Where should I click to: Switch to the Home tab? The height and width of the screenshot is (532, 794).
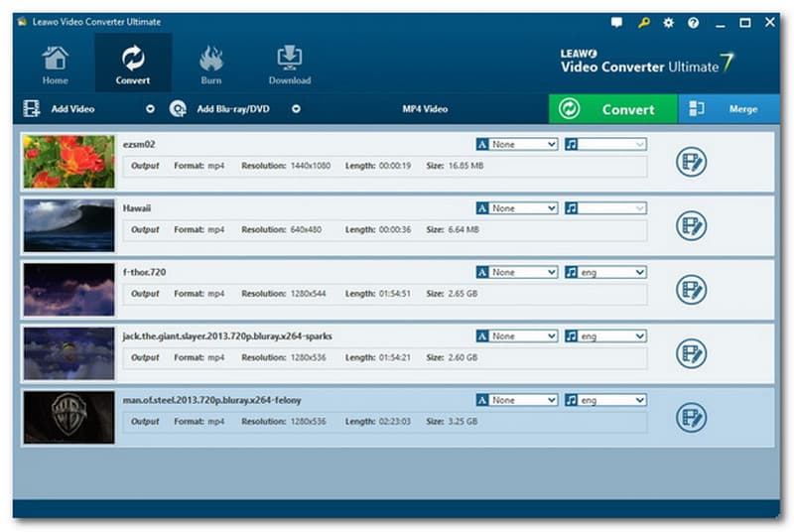[56, 65]
